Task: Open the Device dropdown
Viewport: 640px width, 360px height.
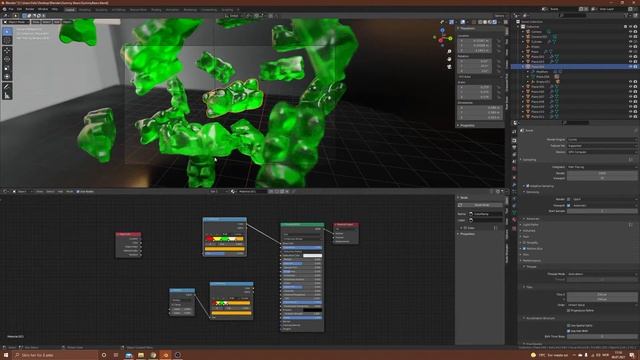Action: pos(602,152)
